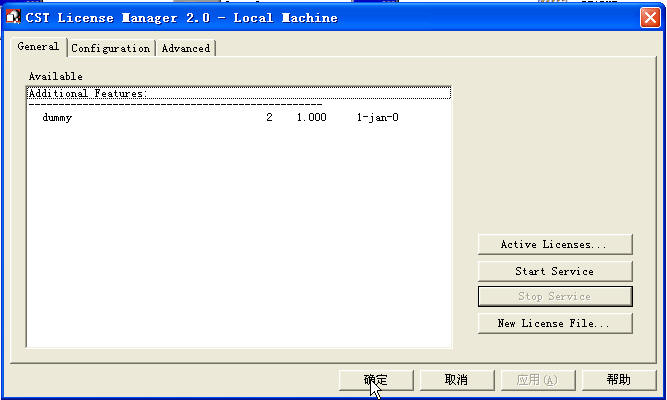667x400 pixels.
Task: Click the Start Service button
Action: (555, 271)
